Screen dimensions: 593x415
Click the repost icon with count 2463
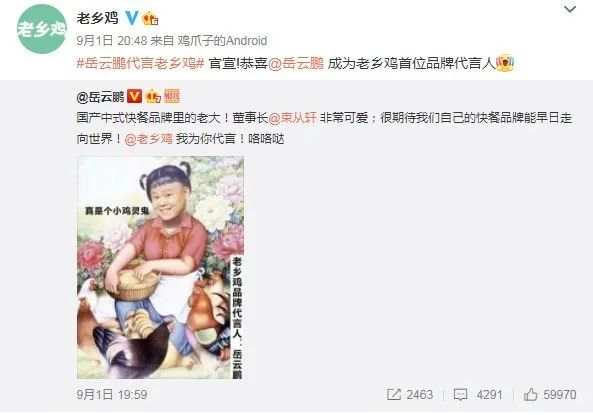point(394,395)
